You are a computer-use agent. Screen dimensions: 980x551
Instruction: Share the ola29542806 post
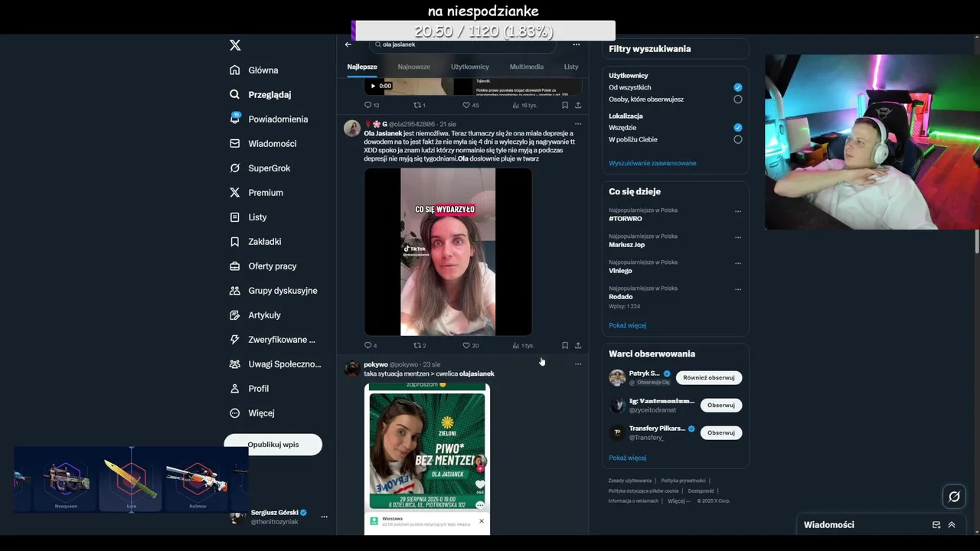click(578, 345)
